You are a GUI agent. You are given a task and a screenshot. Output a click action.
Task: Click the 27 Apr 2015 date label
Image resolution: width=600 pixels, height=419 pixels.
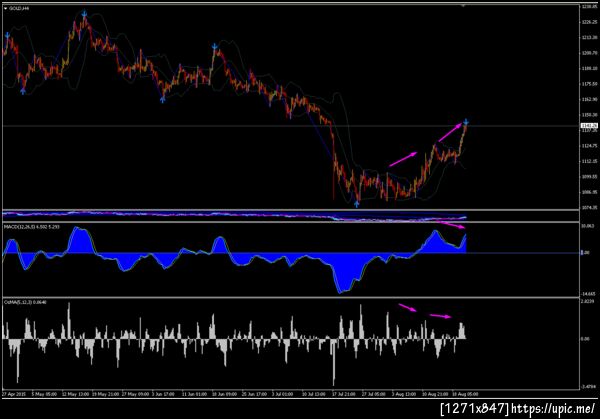point(14,394)
